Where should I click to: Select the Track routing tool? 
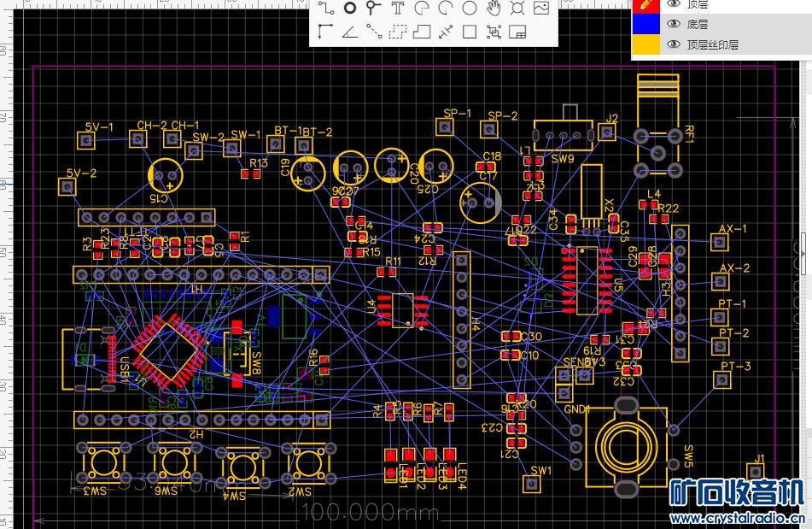pos(325,8)
